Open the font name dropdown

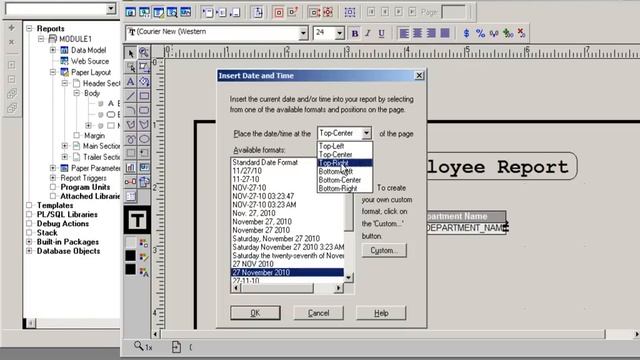click(x=303, y=33)
